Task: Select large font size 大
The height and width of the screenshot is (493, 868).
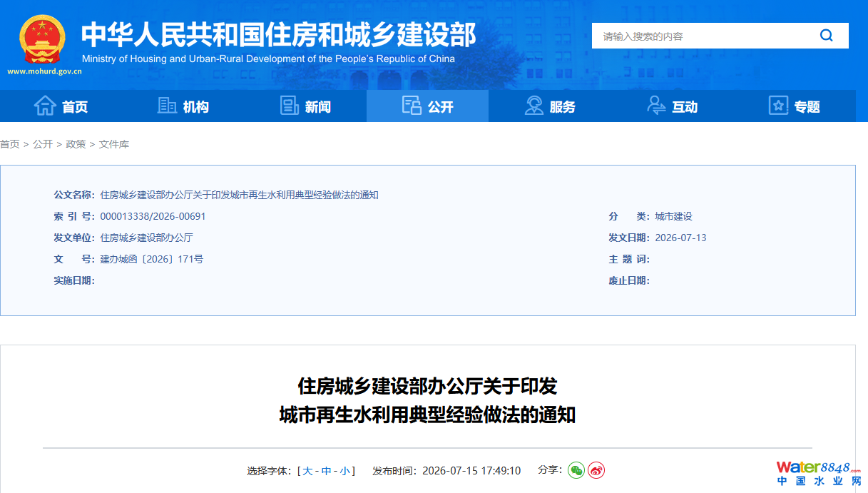Action: coord(307,471)
